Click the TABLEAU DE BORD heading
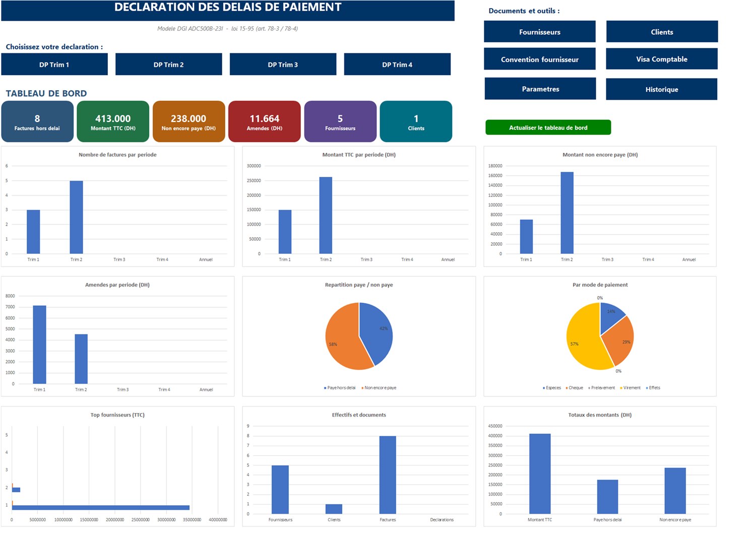Image resolution: width=756 pixels, height=544 pixels. click(46, 93)
